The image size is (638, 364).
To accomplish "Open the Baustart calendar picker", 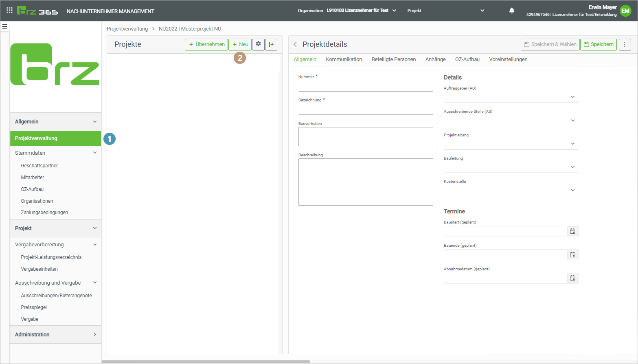I will (572, 231).
